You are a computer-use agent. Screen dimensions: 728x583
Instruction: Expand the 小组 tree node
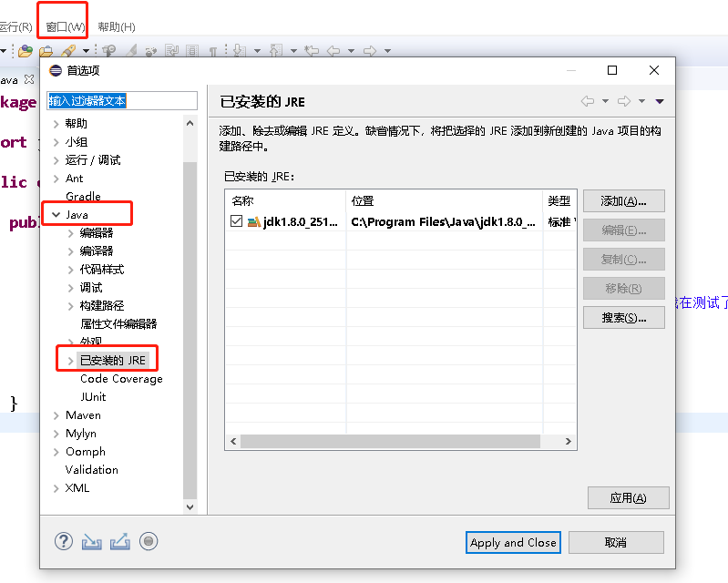(x=56, y=142)
